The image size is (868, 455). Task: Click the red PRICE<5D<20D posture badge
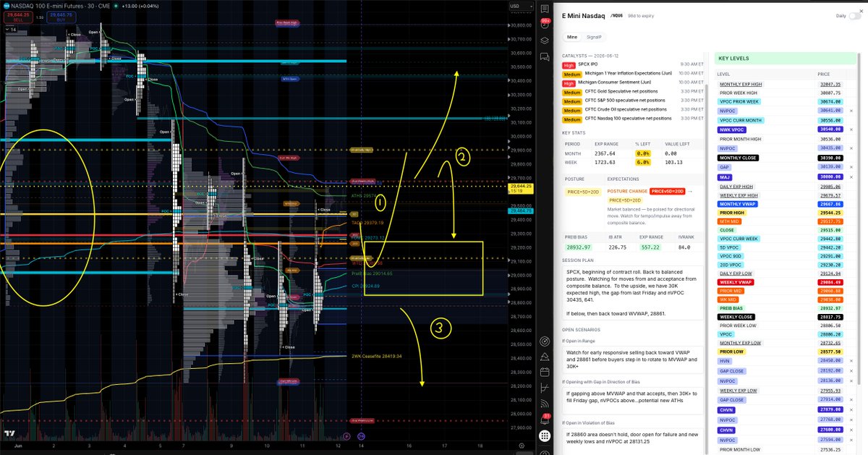[666, 191]
